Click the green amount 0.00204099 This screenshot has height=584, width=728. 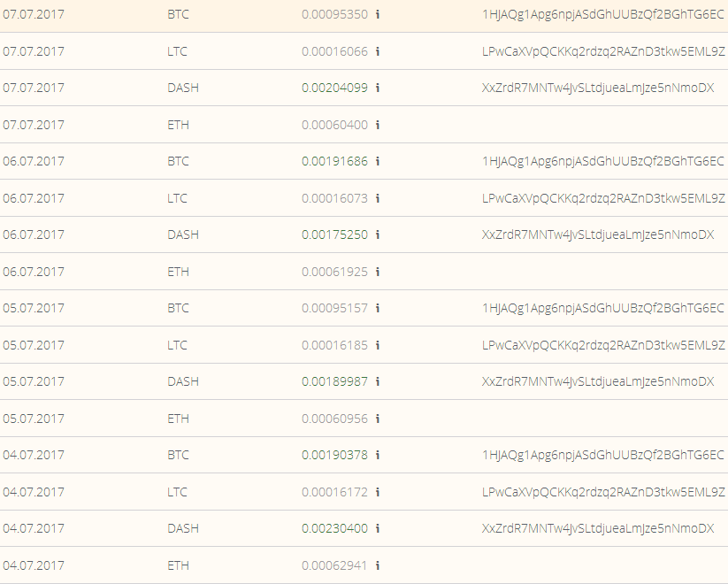coord(334,88)
